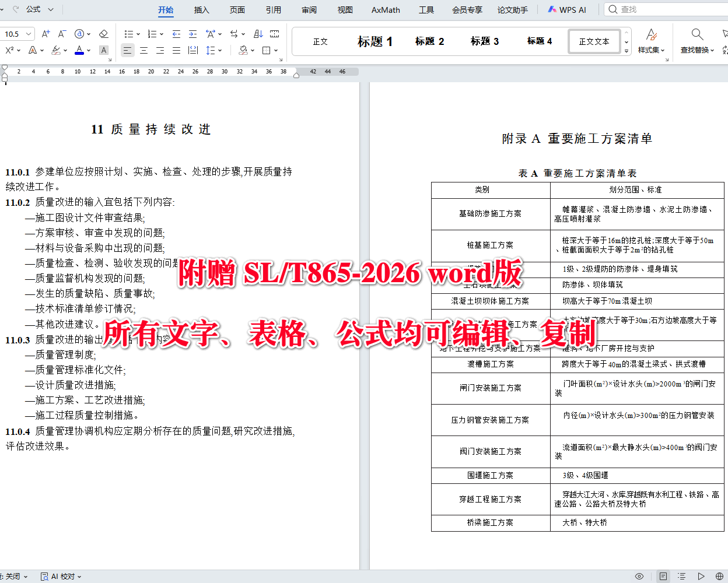
Task: Toggle center text alignment
Action: (143, 50)
